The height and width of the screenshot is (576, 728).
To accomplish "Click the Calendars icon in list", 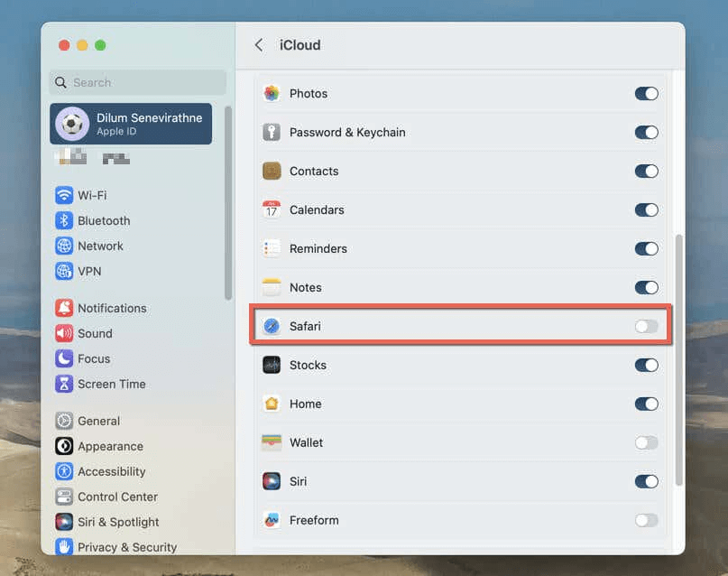I will [272, 209].
